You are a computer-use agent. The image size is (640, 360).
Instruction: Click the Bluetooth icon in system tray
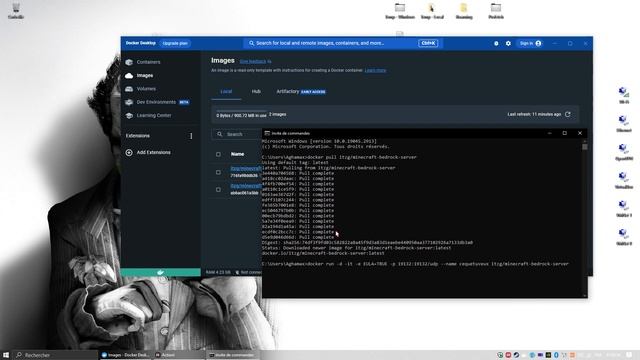pyautogui.click(x=556, y=355)
